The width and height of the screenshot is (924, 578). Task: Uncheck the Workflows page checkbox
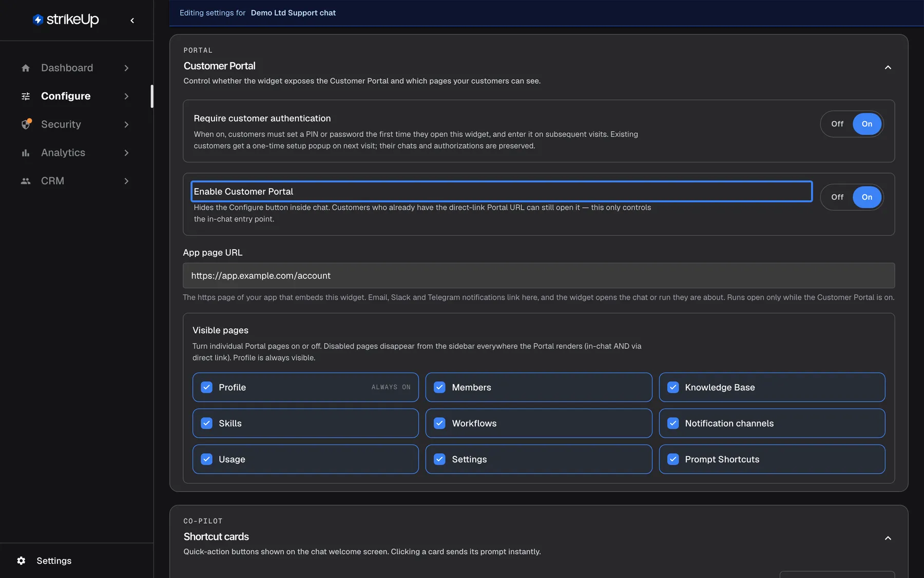pos(439,423)
